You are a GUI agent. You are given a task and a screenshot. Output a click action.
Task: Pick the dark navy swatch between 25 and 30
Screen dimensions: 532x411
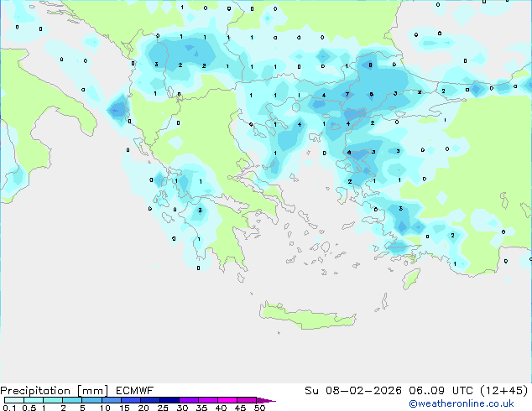click(169, 400)
